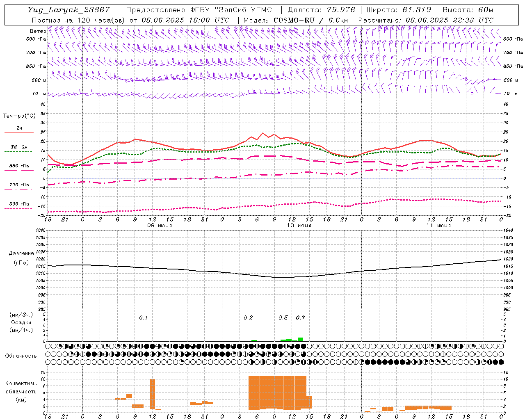The image size is (525, 420).
Task: Click the latitude value Широта: 61.319
Action: 399,10
